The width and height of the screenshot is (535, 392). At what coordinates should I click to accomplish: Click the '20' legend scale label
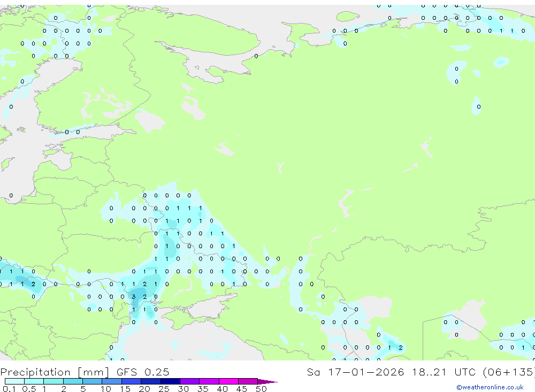pyautogui.click(x=144, y=389)
